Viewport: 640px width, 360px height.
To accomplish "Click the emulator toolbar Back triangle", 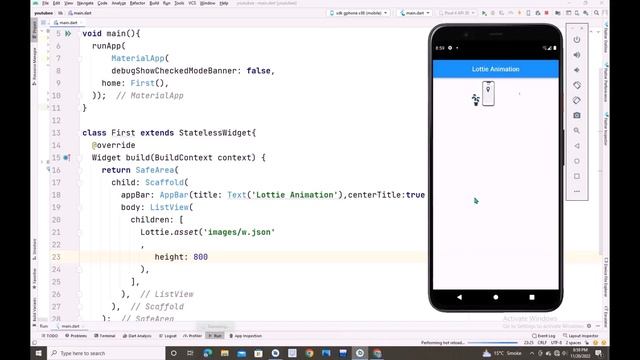I will pos(577,146).
